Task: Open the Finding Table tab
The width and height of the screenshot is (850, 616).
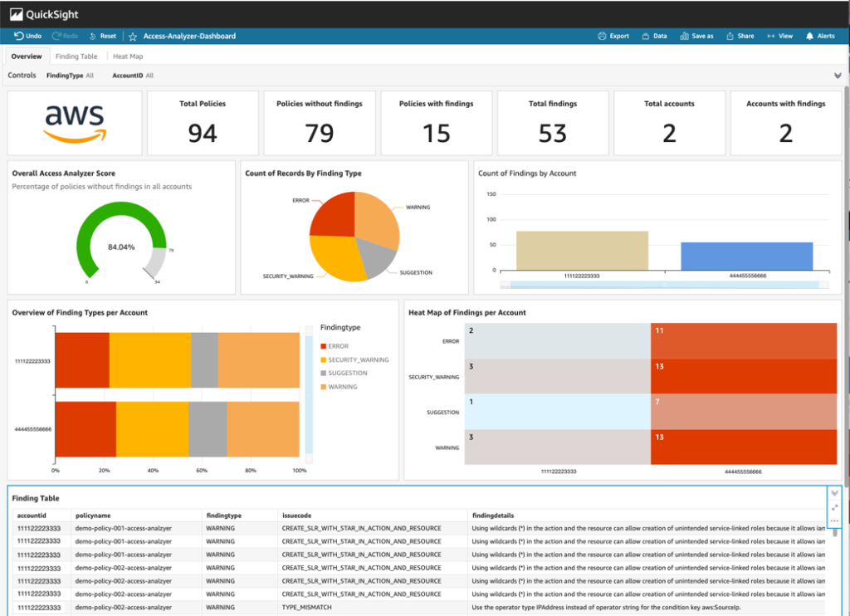Action: [76, 56]
